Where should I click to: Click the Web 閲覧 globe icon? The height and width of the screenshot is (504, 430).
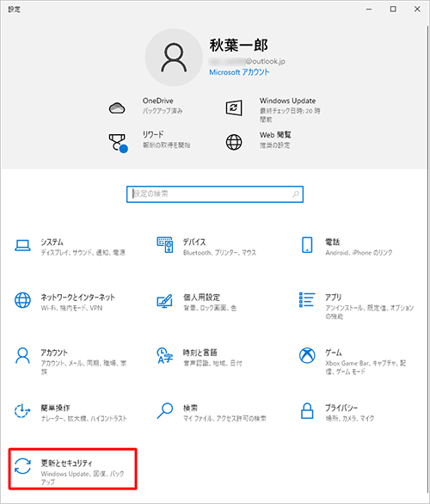pyautogui.click(x=234, y=142)
